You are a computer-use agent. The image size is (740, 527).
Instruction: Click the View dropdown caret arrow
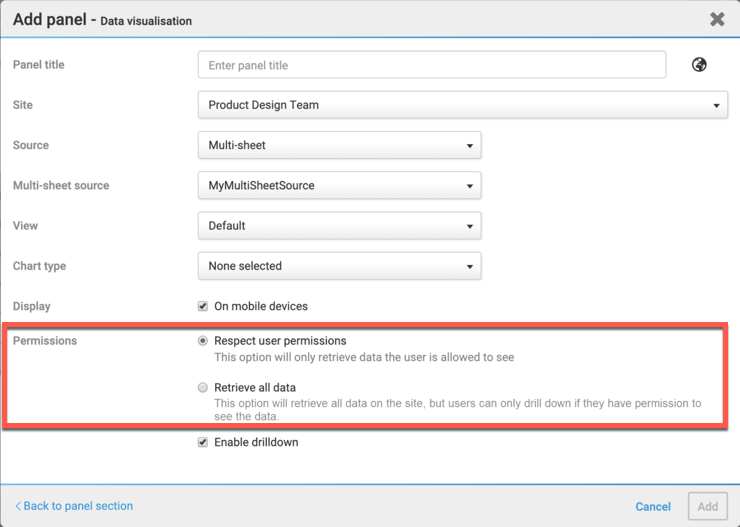pos(470,227)
